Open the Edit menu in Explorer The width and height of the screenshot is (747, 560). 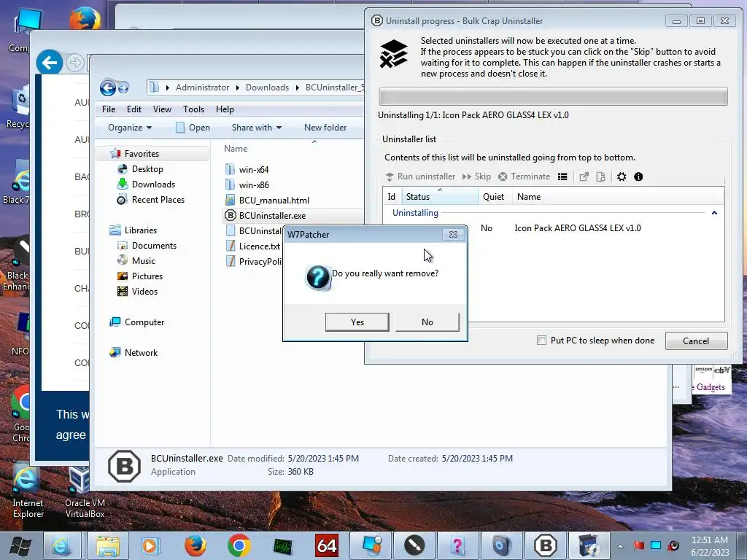(x=134, y=109)
